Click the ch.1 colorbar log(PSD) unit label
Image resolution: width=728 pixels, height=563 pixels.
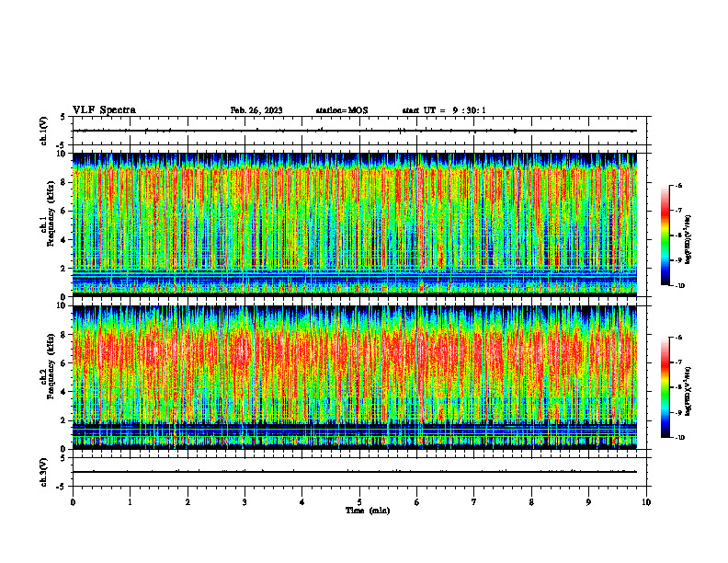pos(688,240)
